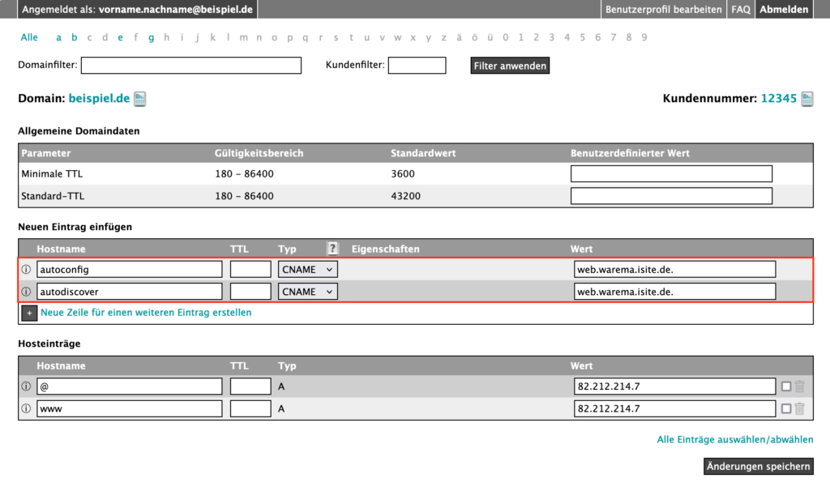Open Benutzerprofil bearbeiten in top bar
830x504 pixels.
pos(664,10)
